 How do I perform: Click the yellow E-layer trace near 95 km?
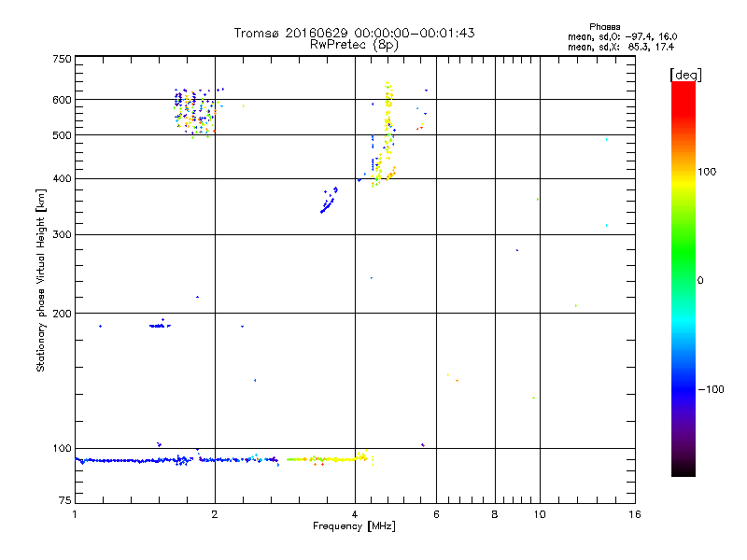click(329, 459)
